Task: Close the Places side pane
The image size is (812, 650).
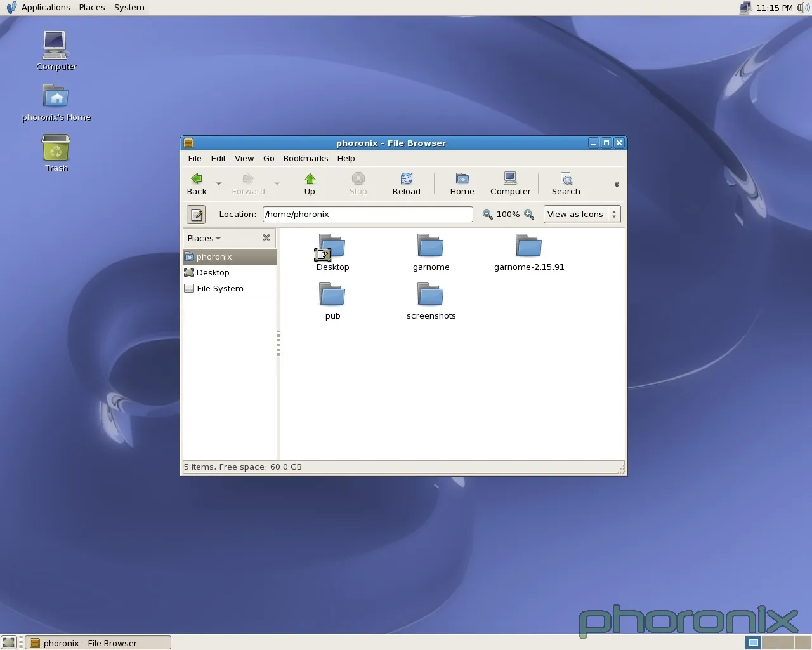Action: (x=266, y=238)
